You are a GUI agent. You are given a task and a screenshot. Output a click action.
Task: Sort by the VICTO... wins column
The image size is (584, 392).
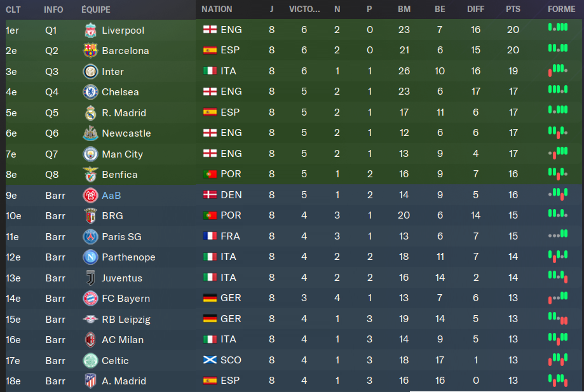(304, 10)
